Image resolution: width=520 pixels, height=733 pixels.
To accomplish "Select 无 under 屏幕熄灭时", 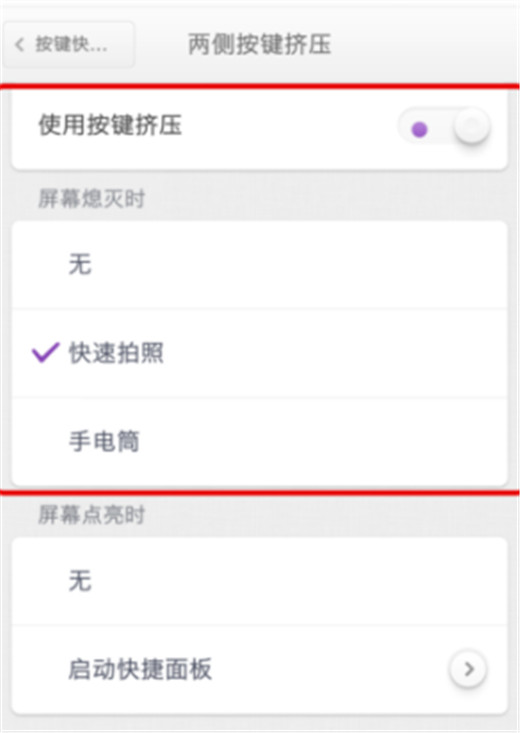I will [x=260, y=265].
